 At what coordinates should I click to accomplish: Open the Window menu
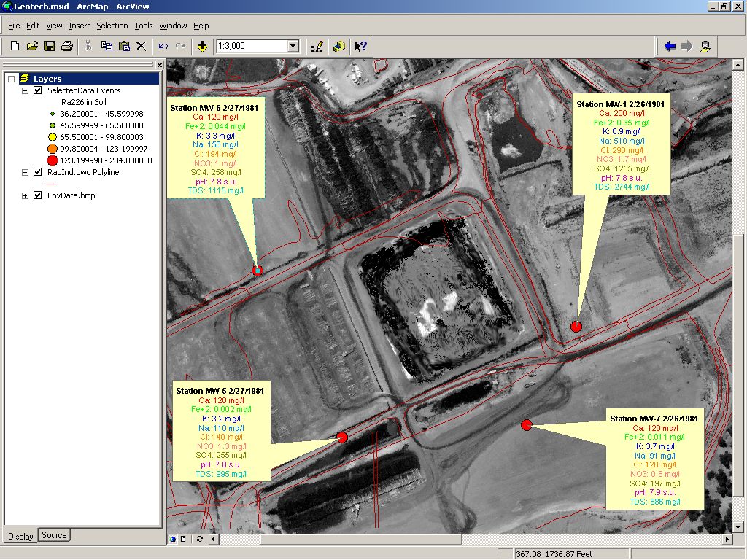173,26
